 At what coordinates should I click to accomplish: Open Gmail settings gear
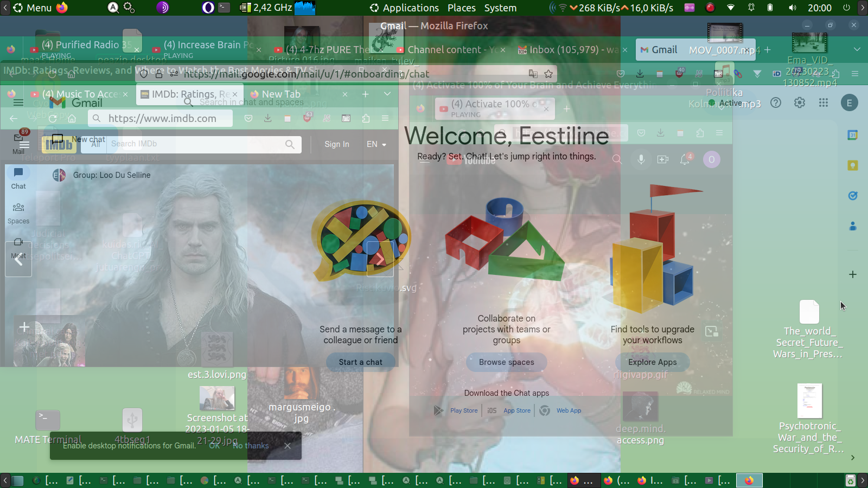point(800,102)
